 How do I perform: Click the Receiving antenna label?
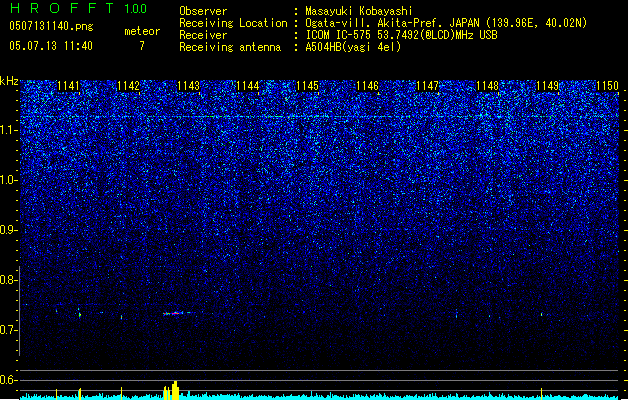point(230,47)
